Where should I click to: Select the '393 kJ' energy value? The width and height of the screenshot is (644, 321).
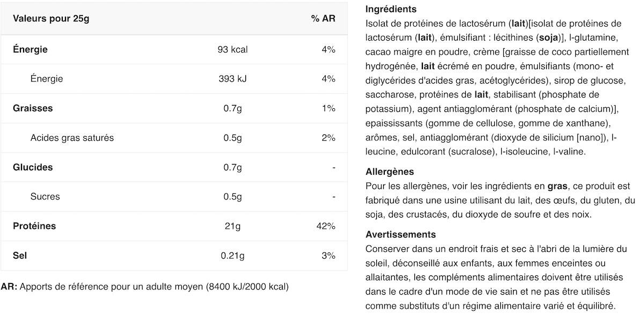(232, 79)
